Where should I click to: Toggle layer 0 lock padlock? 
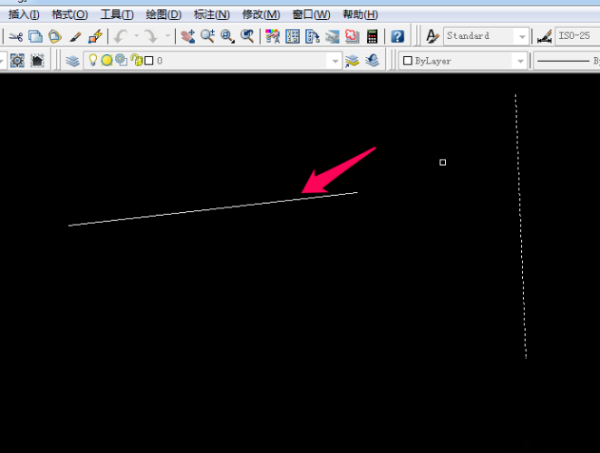pos(136,60)
